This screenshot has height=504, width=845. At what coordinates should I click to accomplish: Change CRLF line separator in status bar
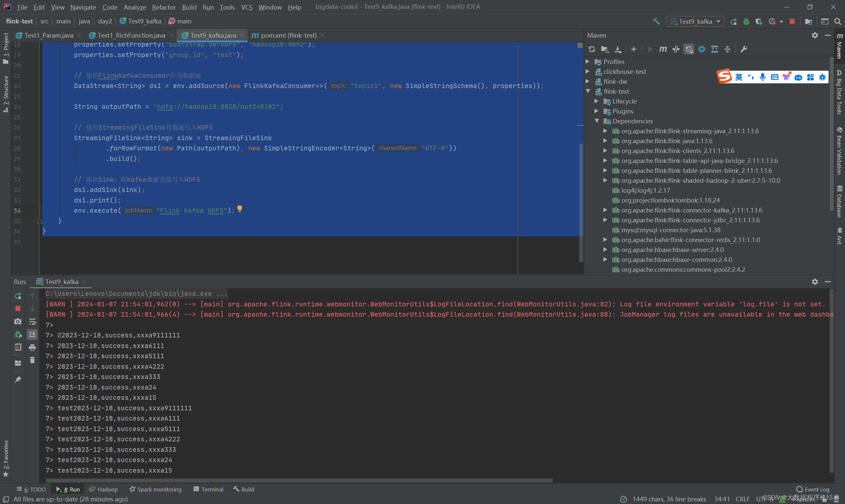pos(742,499)
